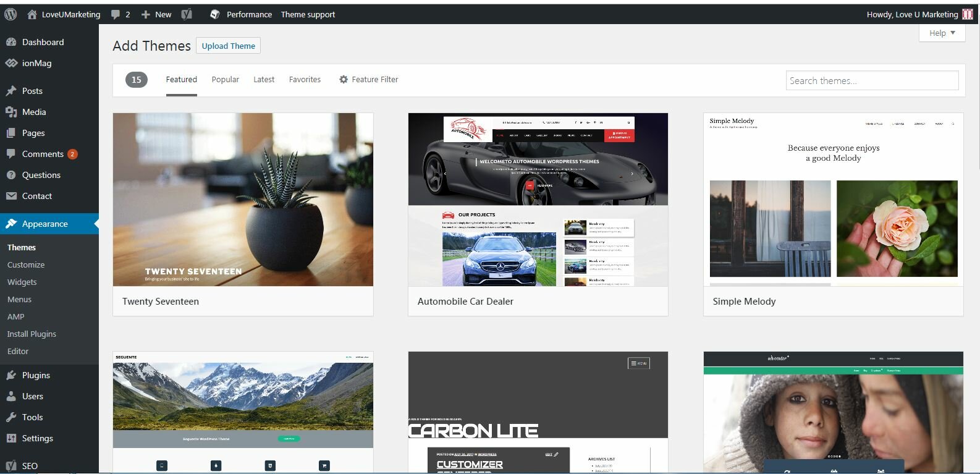Click the Add Themes heading
Image resolution: width=980 pixels, height=474 pixels.
point(152,46)
